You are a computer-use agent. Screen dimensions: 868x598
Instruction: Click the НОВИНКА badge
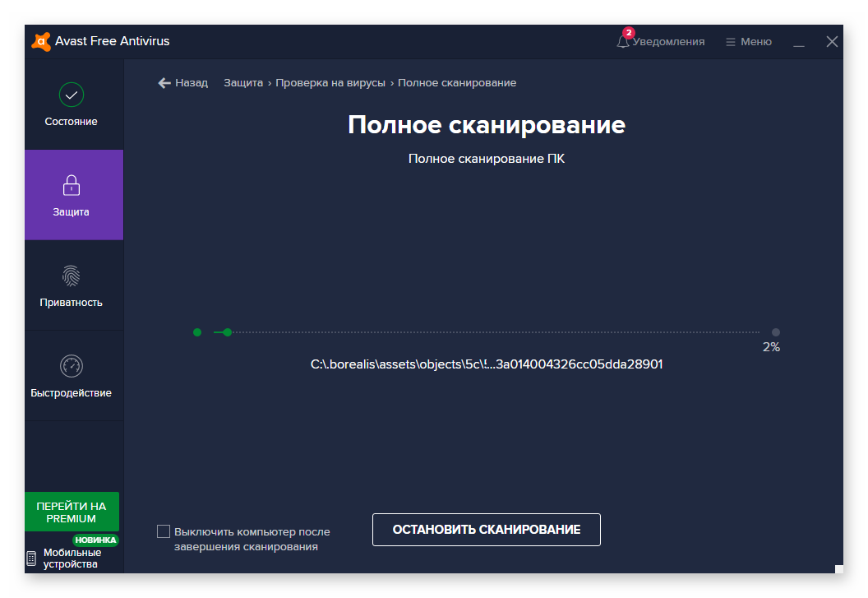(96, 540)
